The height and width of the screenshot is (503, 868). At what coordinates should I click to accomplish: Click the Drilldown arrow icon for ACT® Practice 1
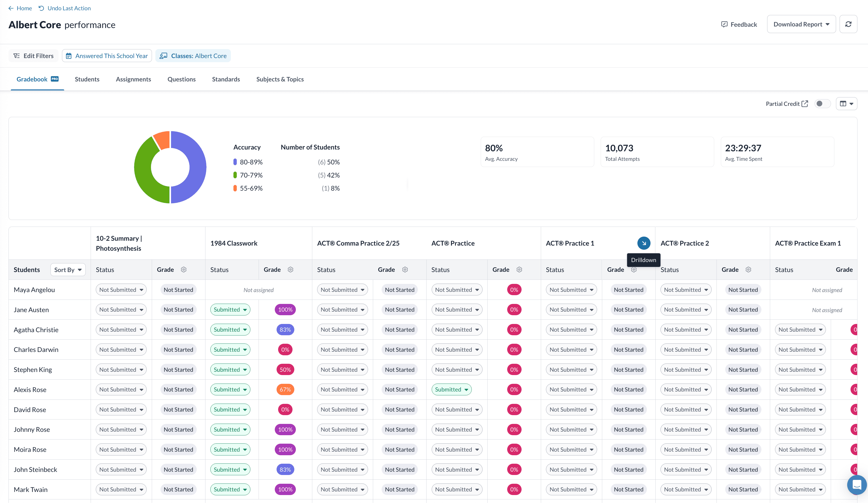tap(643, 243)
